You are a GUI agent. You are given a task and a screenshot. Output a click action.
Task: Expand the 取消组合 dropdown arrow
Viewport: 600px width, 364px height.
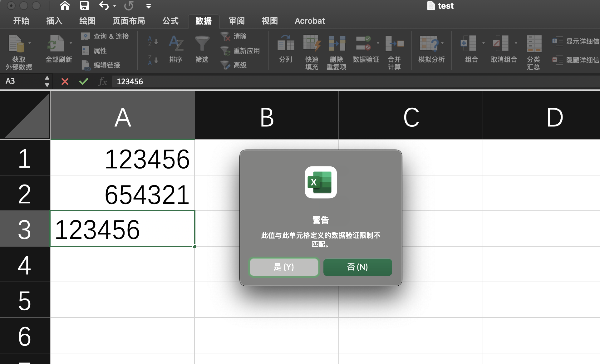tap(516, 43)
